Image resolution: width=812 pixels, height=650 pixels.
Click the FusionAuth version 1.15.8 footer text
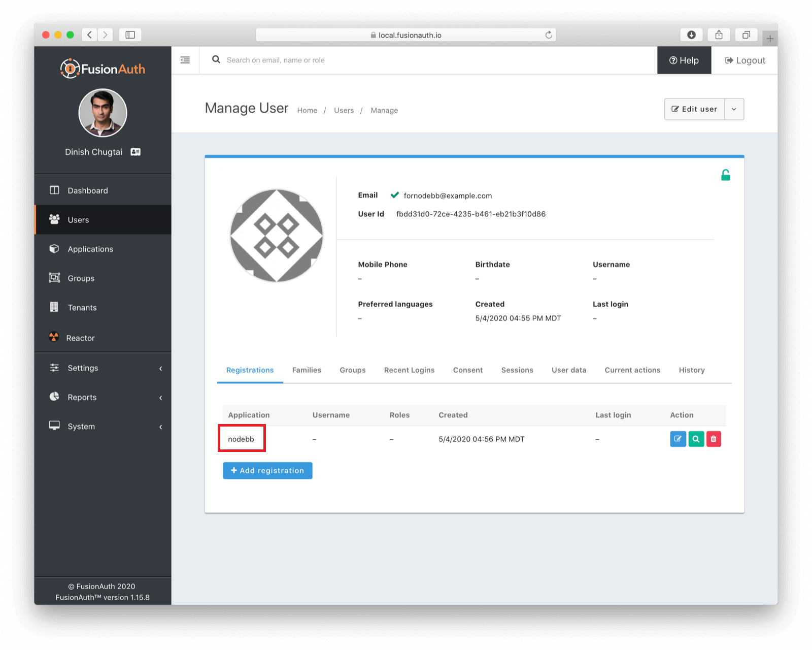(103, 597)
